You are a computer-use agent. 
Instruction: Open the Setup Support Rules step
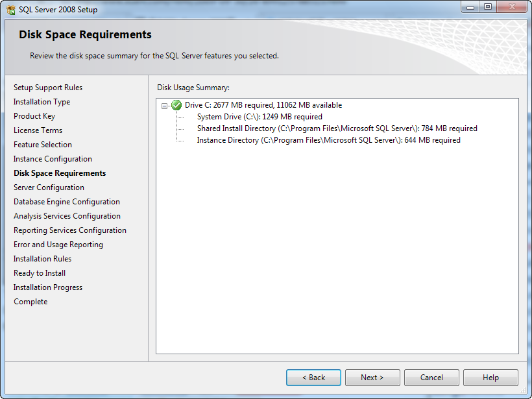pyautogui.click(x=47, y=87)
